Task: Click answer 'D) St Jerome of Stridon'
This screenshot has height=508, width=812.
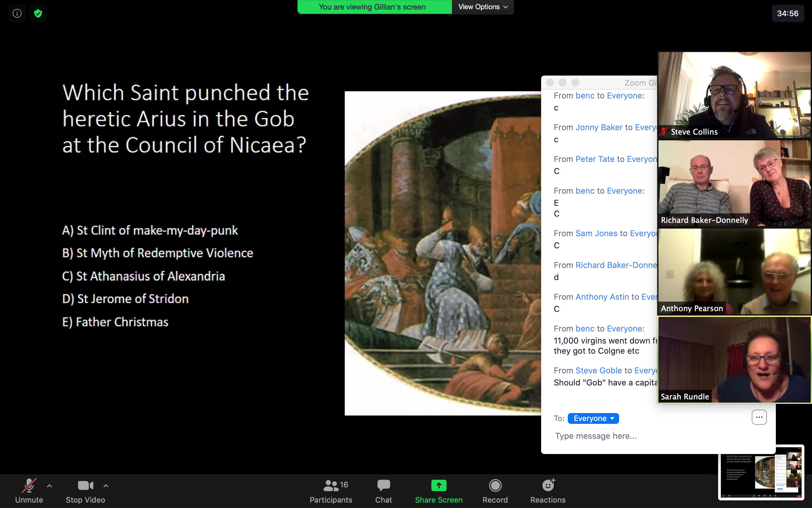Action: (125, 299)
